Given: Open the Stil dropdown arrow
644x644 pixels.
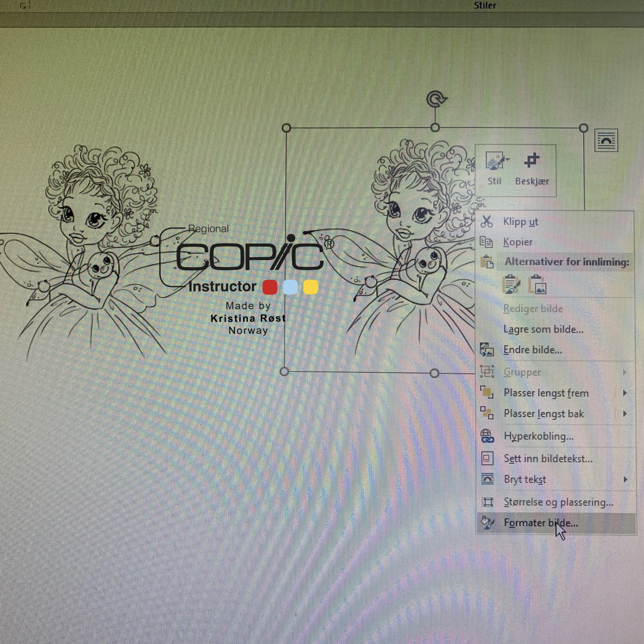Looking at the screenshot, I should click(507, 160).
